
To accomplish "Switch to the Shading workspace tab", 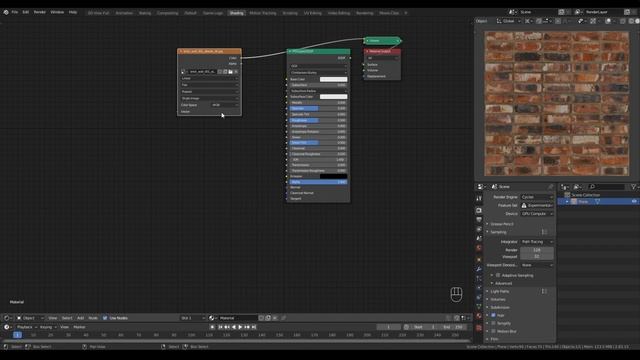I will [x=236, y=13].
